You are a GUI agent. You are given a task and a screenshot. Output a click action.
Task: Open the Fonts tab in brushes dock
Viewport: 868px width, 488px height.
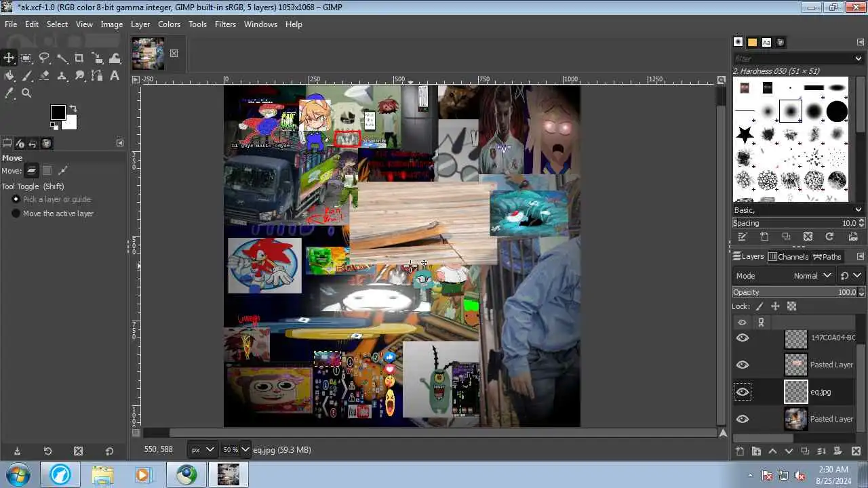[x=766, y=42]
